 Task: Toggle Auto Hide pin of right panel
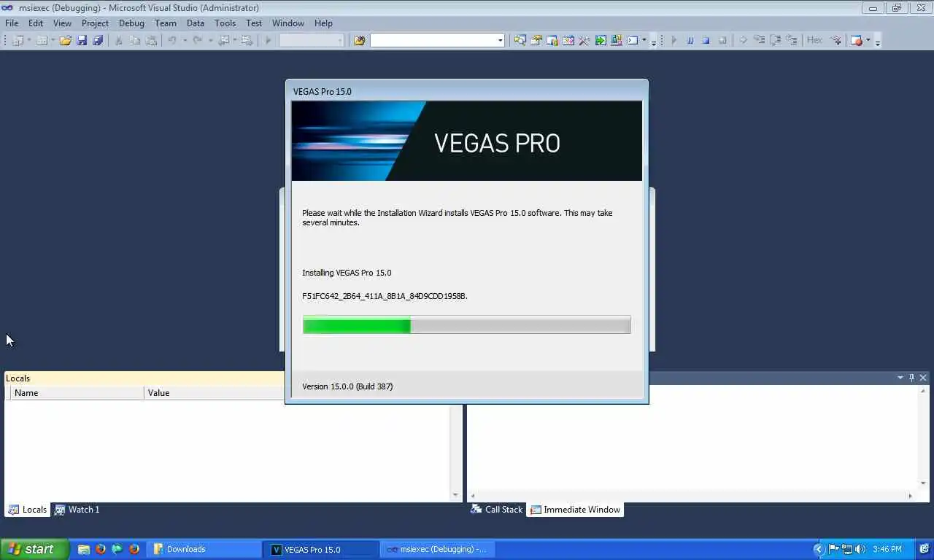pyautogui.click(x=911, y=378)
